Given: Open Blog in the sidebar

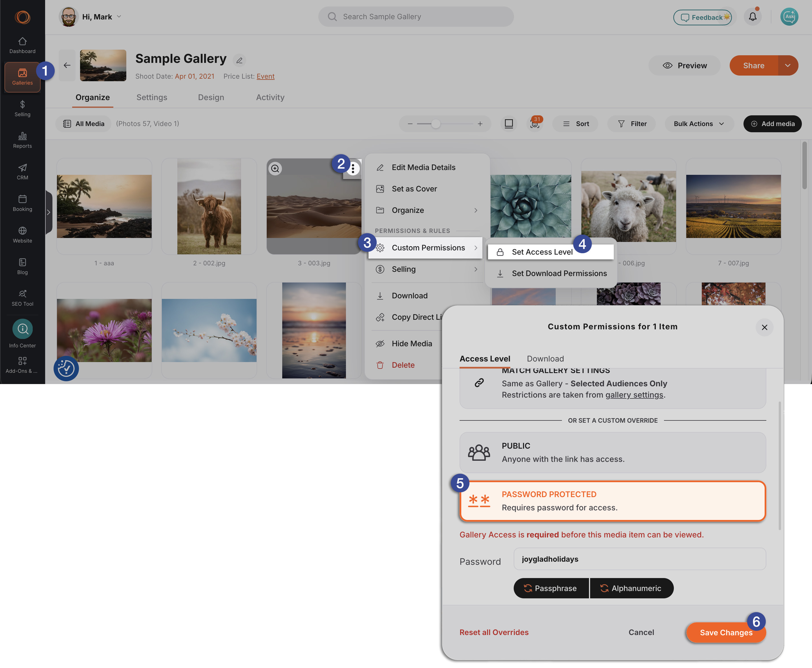Looking at the screenshot, I should coord(22,266).
